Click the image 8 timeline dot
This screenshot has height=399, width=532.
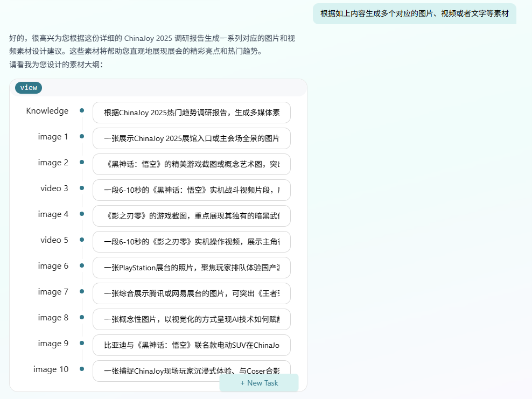tap(82, 317)
